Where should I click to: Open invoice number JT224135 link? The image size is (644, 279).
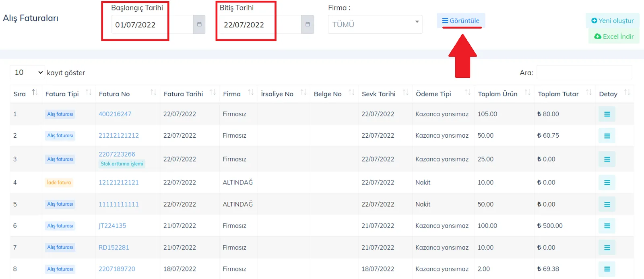point(112,226)
